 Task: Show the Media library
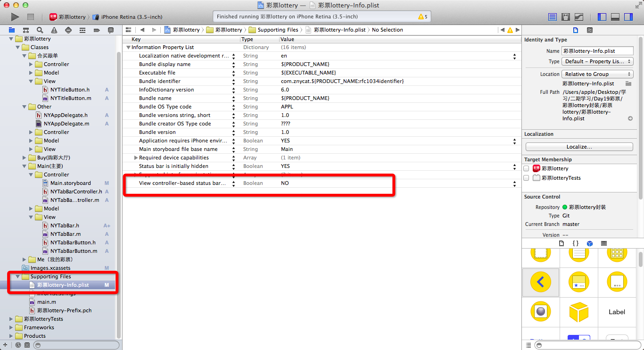coord(604,243)
